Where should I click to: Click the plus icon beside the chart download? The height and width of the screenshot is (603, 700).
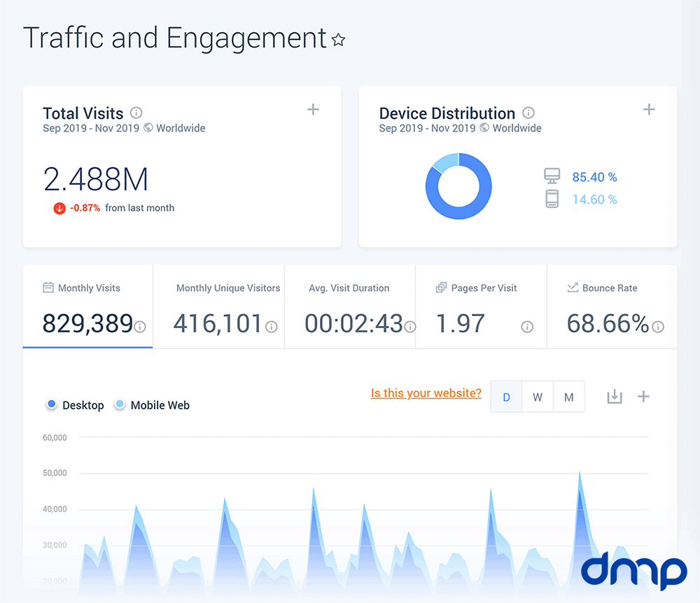click(643, 397)
